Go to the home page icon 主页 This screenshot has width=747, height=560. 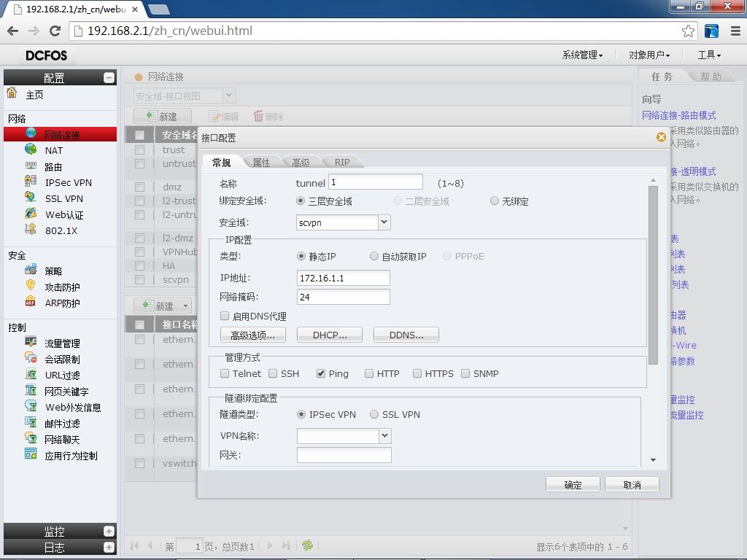(x=12, y=93)
